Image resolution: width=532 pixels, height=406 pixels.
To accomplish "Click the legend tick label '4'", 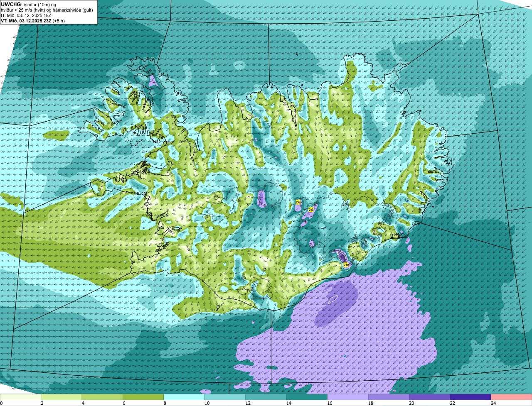I will click(x=82, y=403).
